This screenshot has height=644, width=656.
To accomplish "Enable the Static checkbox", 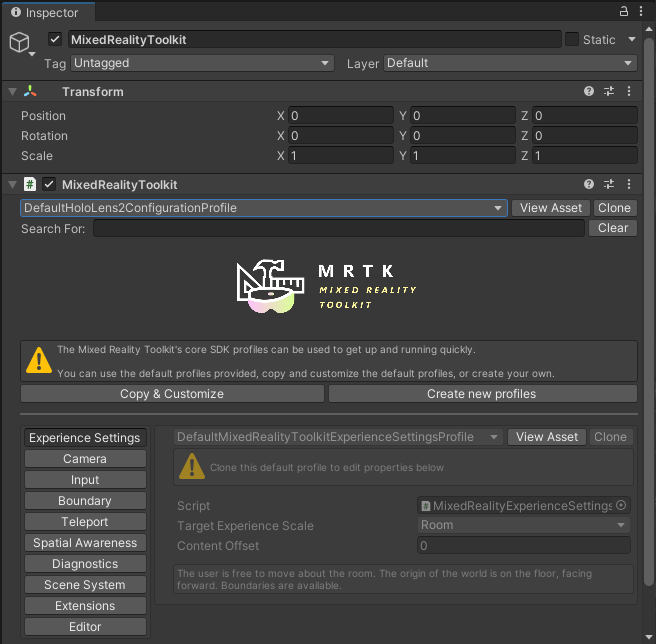I will (572, 40).
